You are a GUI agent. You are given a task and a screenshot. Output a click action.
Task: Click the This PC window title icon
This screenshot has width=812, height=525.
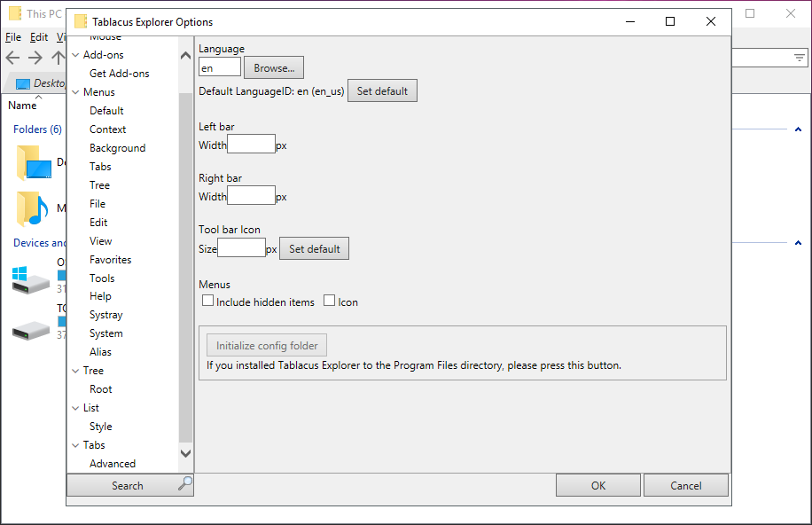[x=15, y=13]
